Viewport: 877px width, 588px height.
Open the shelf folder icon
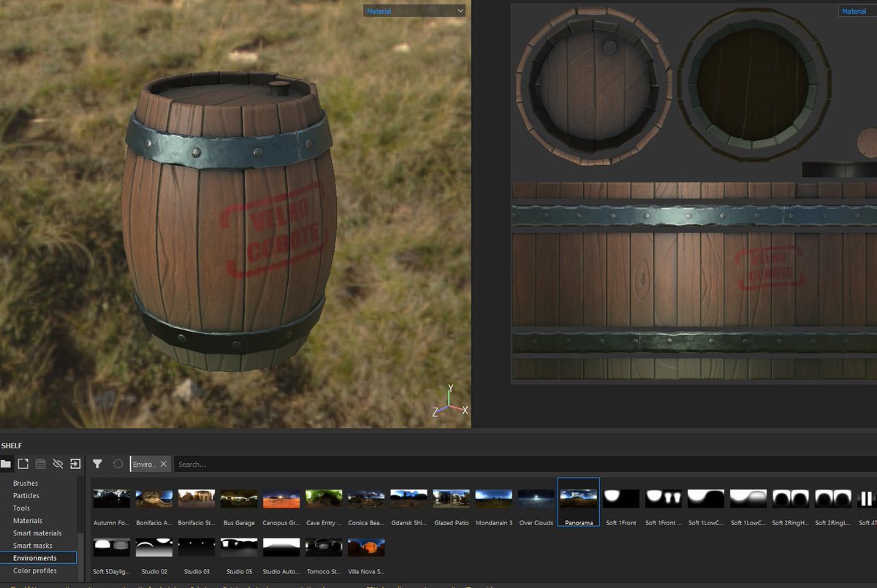coord(6,464)
